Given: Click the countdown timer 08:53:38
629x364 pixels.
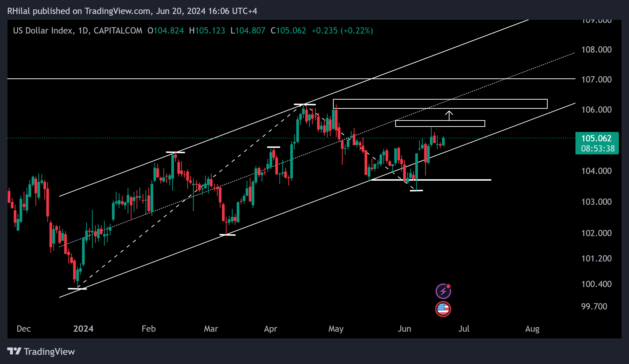Looking at the screenshot, I should (x=598, y=148).
